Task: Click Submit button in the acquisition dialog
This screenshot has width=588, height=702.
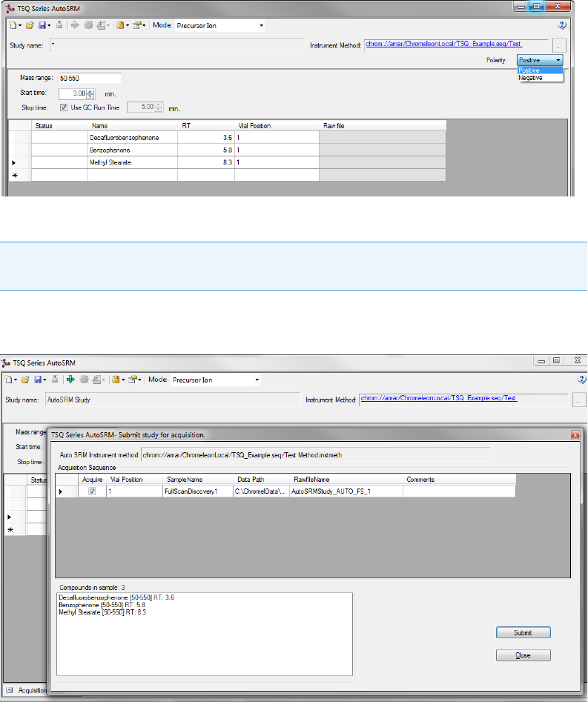Action: [523, 632]
